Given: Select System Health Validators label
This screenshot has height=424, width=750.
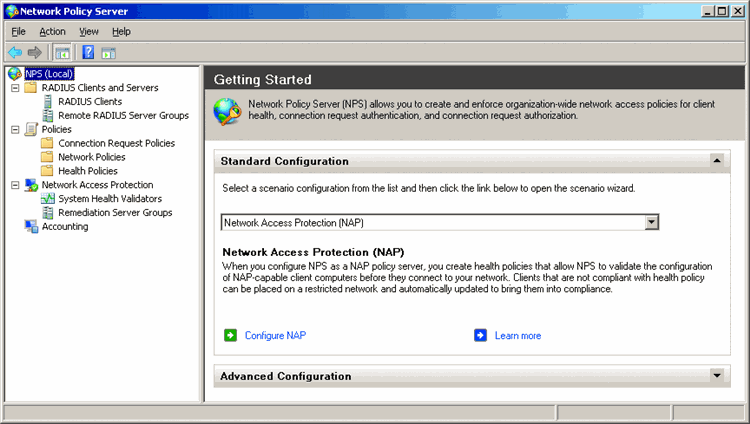Looking at the screenshot, I should pyautogui.click(x=110, y=199).
